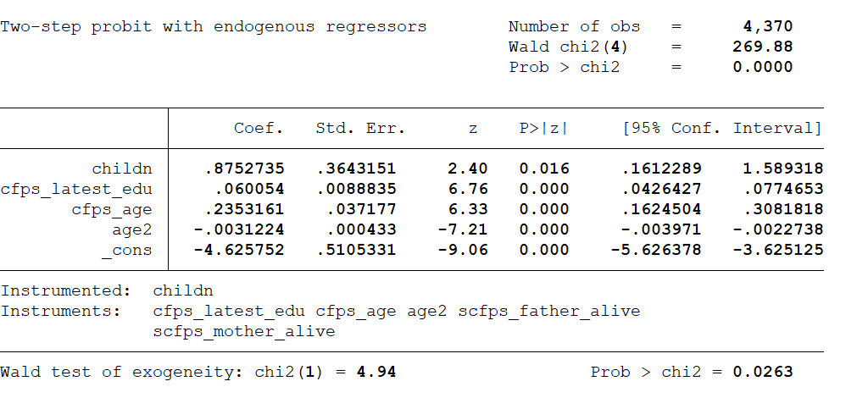Click the age2 variable label
This screenshot has width=868, height=409.
pyautogui.click(x=132, y=229)
